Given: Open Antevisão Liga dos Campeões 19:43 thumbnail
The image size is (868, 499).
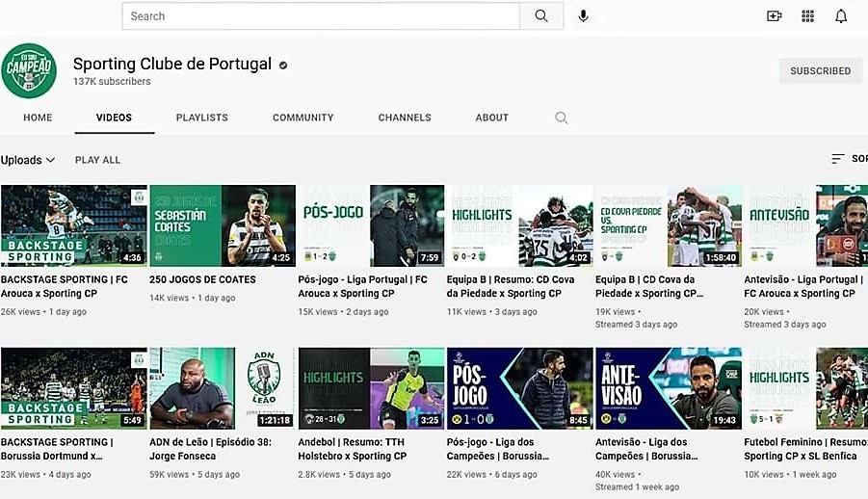Looking at the screenshot, I should pyautogui.click(x=669, y=388).
